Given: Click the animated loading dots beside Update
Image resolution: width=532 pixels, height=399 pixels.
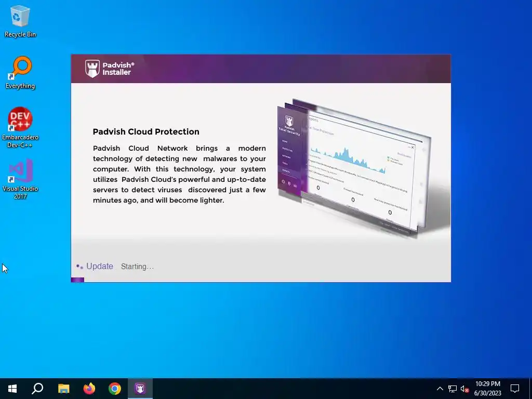Looking at the screenshot, I should [79, 267].
